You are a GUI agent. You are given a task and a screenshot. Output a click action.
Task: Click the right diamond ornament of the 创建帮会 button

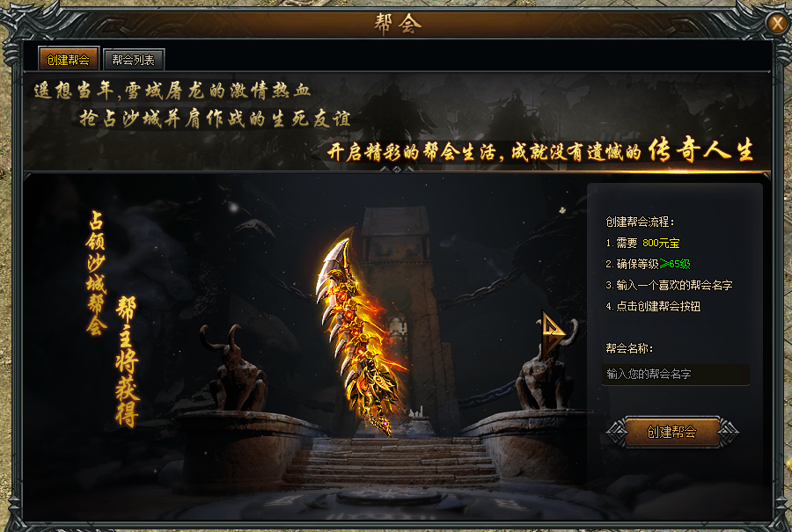(x=728, y=432)
